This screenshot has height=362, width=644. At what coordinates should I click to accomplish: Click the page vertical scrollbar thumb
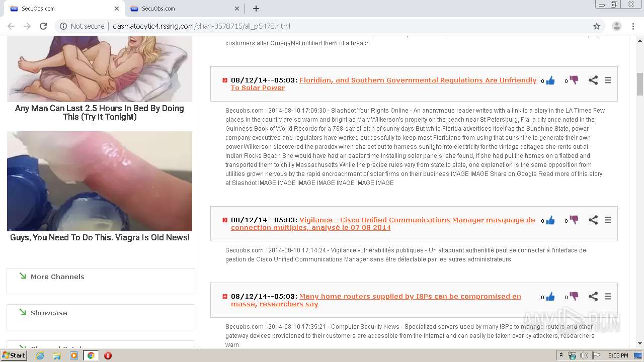tap(640, 84)
